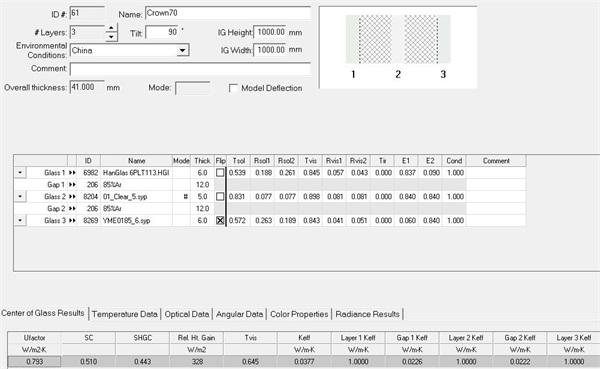Click the Keff result value 0.0377

tap(304, 362)
